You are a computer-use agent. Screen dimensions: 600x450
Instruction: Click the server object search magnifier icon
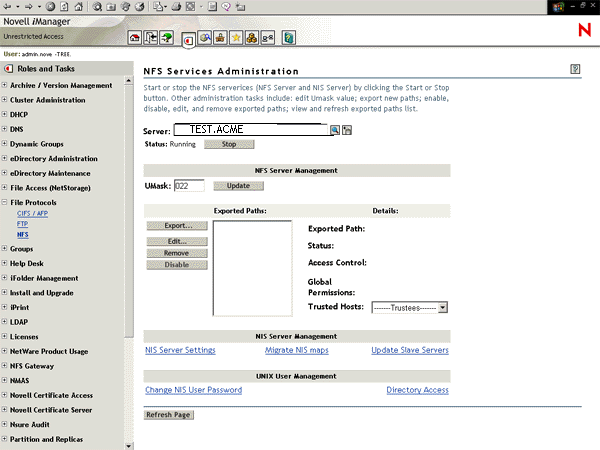(x=335, y=130)
